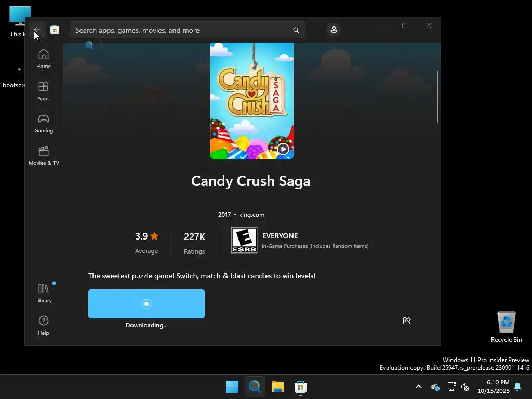Click the Microsoft Store logo icon
This screenshot has height=399, width=532.
tap(55, 30)
